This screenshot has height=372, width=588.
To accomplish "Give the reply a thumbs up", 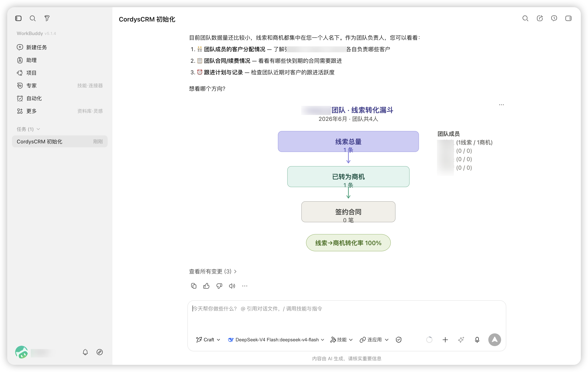I will pos(206,286).
